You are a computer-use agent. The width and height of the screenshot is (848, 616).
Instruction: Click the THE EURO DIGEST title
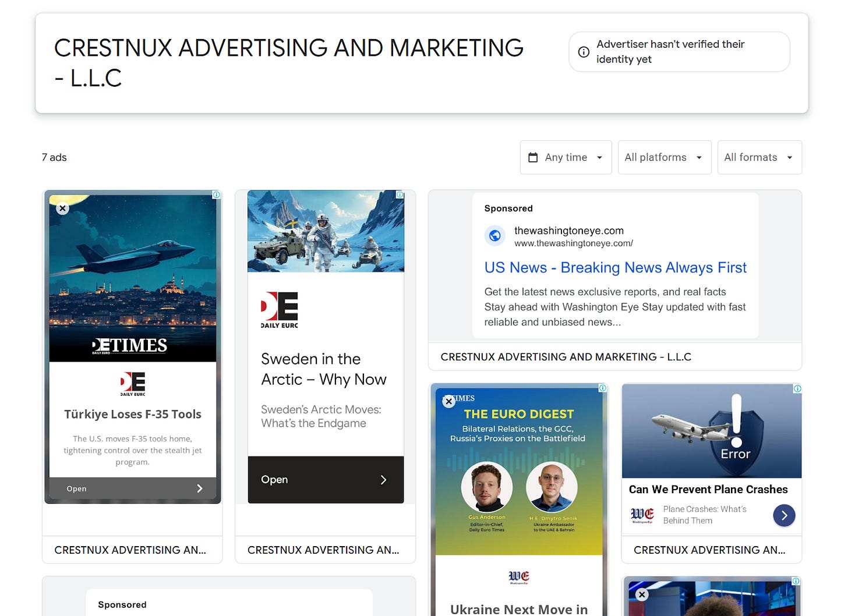pos(519,414)
